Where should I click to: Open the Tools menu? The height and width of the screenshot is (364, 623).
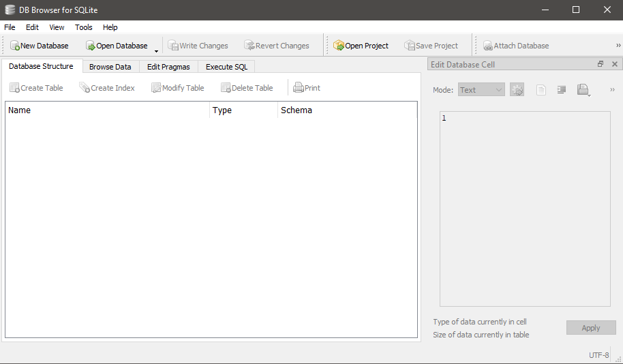point(84,27)
